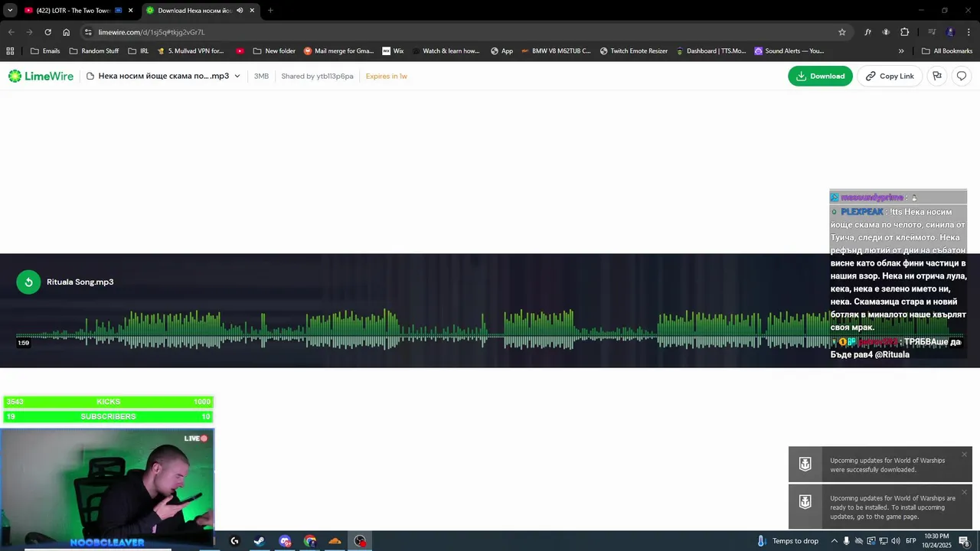This screenshot has width=980, height=551.
Task: Open the volume speaker tray icon
Action: pyautogui.click(x=895, y=541)
